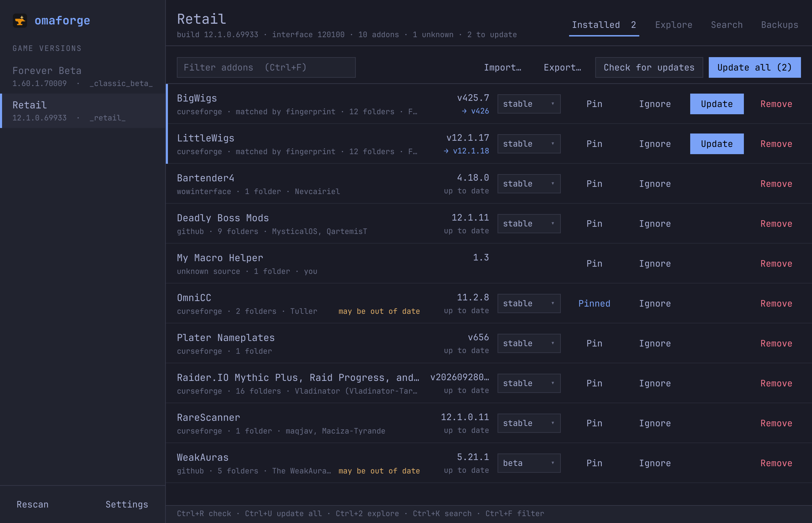This screenshot has height=523, width=812.
Task: Click Import… button
Action: coord(502,67)
